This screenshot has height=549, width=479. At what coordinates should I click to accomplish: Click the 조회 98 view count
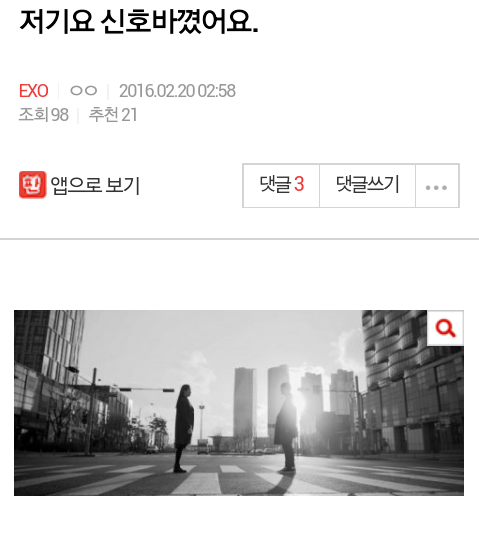43,115
